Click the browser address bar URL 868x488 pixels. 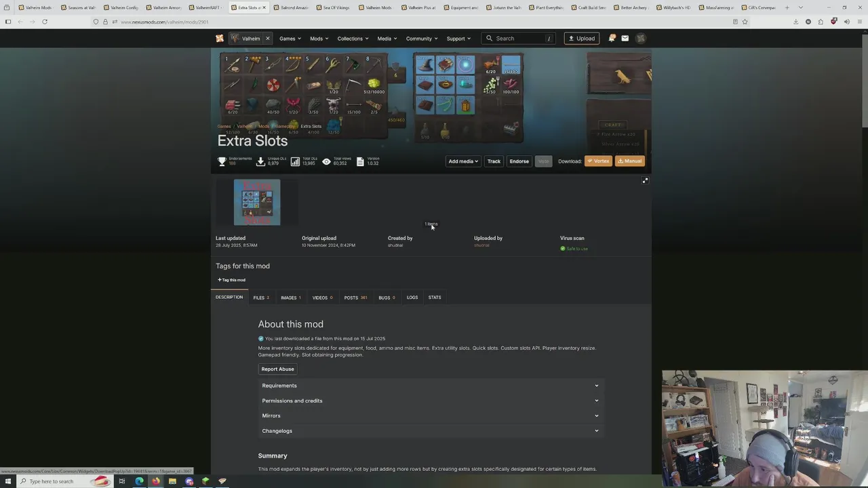point(165,22)
